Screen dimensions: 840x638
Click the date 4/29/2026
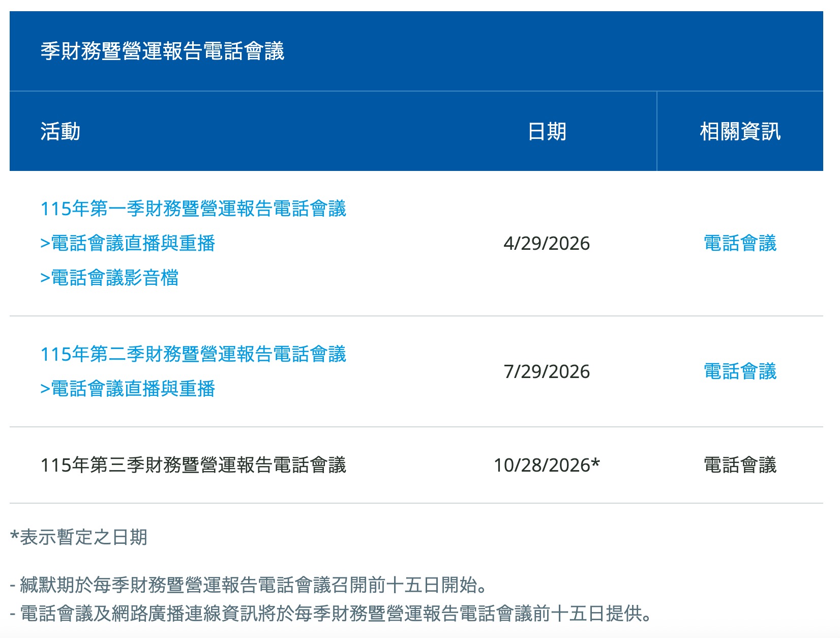click(x=547, y=244)
